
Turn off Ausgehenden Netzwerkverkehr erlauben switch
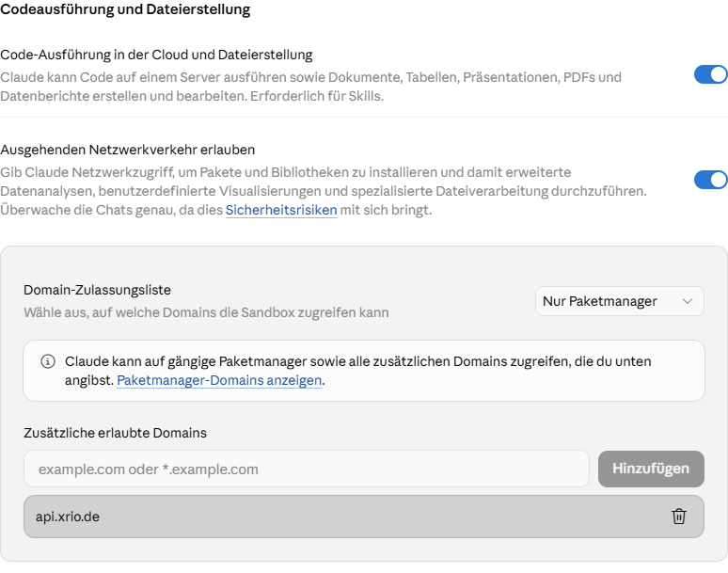tap(710, 180)
